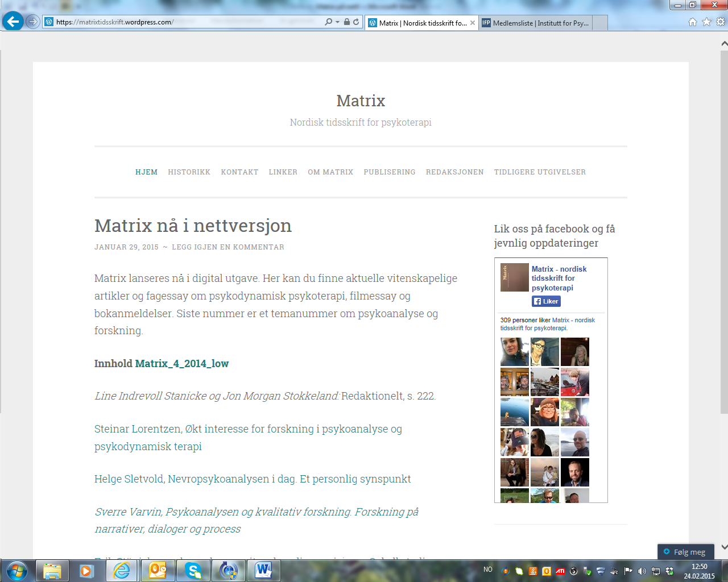Open Outlook from the taskbar

[x=157, y=570]
